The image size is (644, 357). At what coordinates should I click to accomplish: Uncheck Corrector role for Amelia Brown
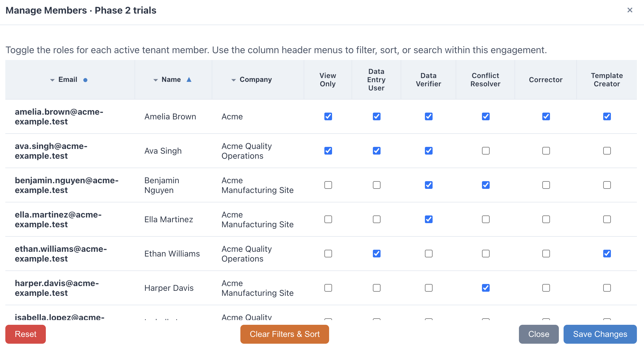[x=546, y=116]
